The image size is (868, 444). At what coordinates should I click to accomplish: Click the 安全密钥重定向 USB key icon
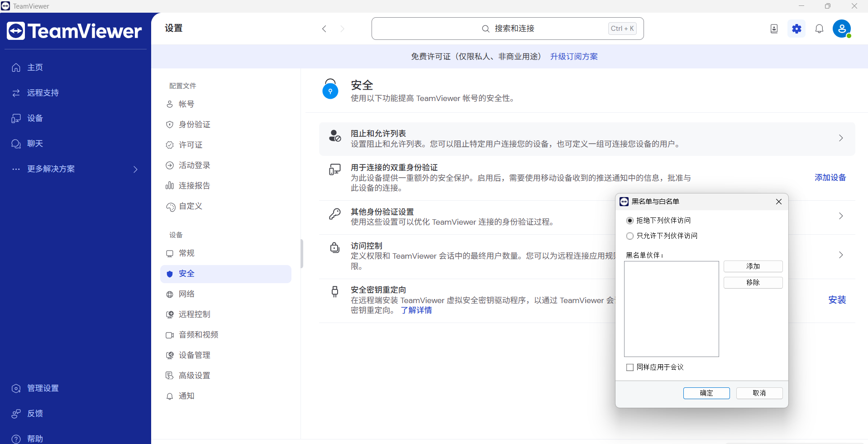click(335, 292)
